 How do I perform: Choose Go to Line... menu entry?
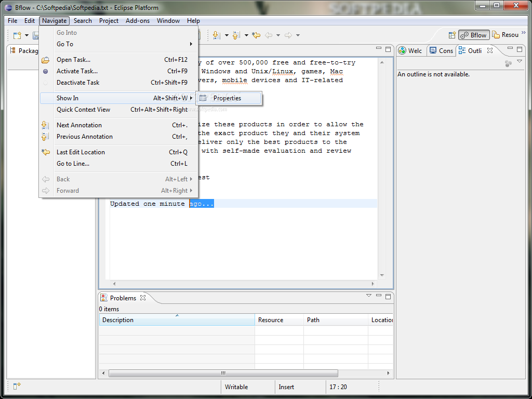pyautogui.click(x=118, y=164)
